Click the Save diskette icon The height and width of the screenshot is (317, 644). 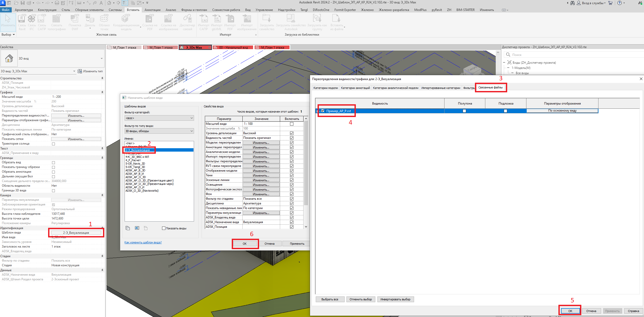coord(23,3)
